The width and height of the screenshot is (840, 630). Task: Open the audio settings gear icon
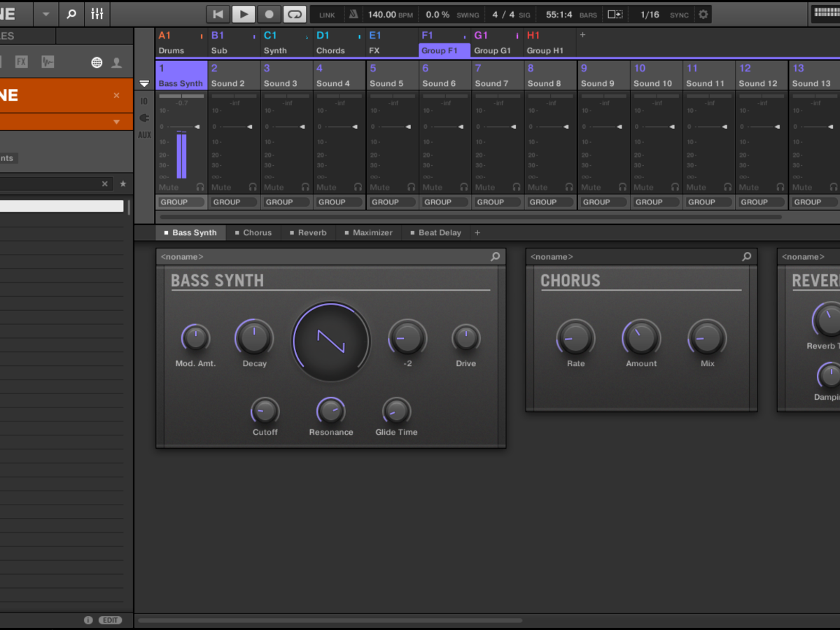703,14
